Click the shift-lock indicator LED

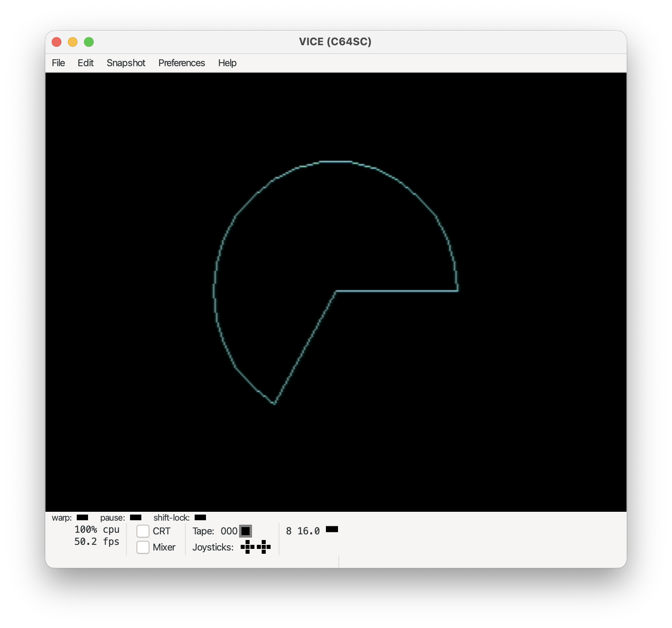tap(200, 517)
